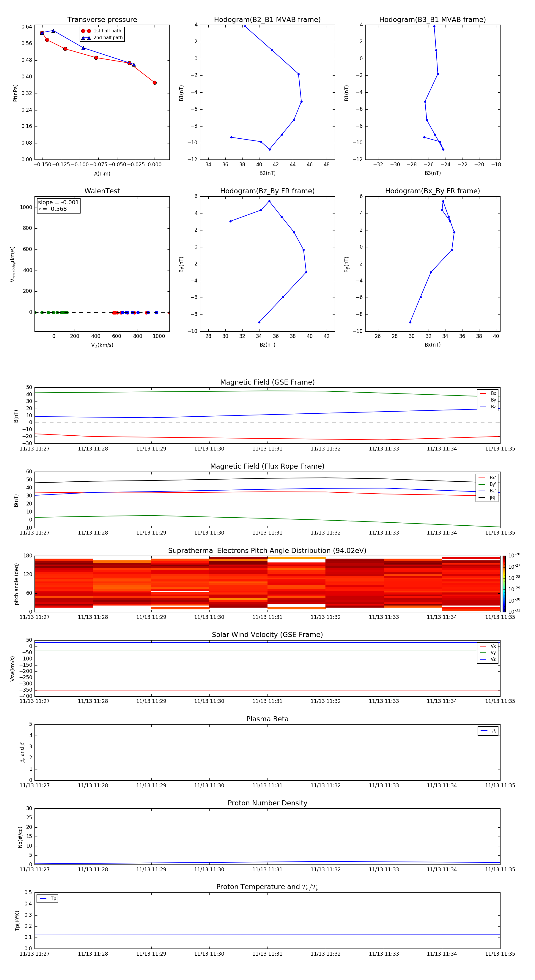Screen dimensions: 535x980
Task: Click the Plasma Beta plot legend box
Action: coord(488,731)
